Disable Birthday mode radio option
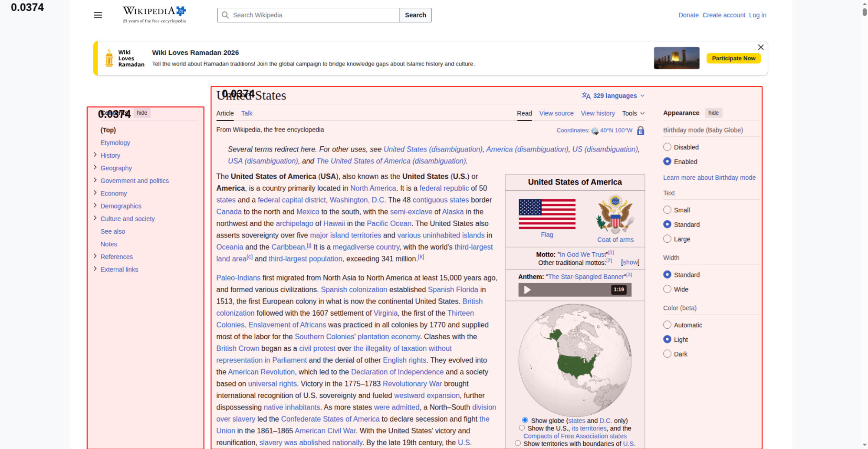The height and width of the screenshot is (449, 868). [x=667, y=147]
